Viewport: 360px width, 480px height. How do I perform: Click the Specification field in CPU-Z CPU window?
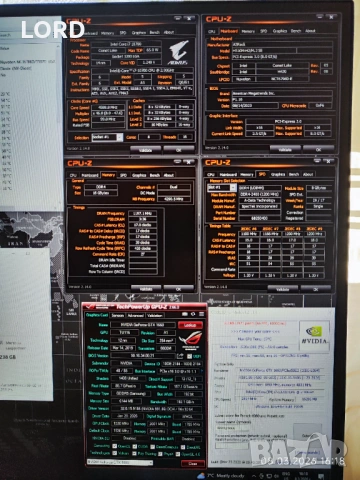tap(142, 71)
